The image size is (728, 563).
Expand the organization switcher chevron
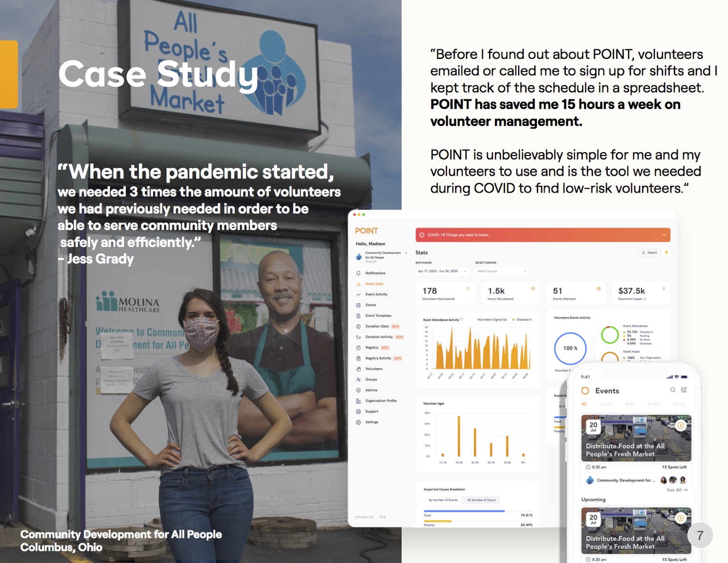[x=406, y=253]
